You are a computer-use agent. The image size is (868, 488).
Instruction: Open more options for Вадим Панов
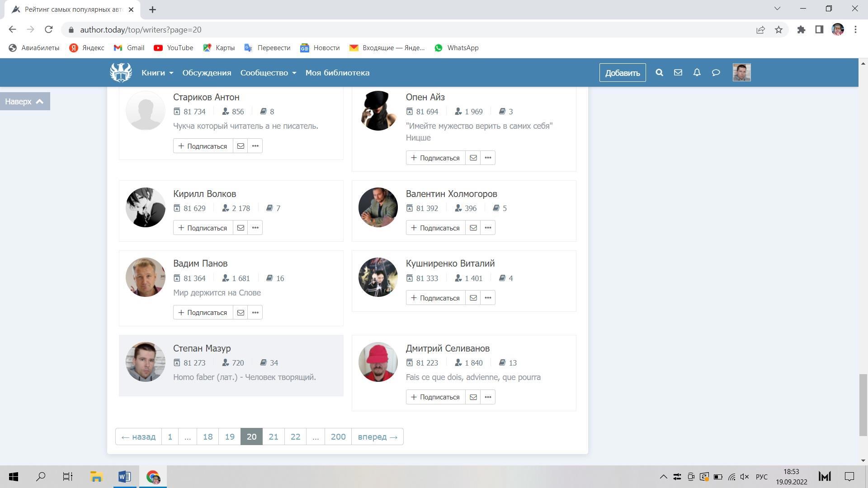click(x=255, y=313)
